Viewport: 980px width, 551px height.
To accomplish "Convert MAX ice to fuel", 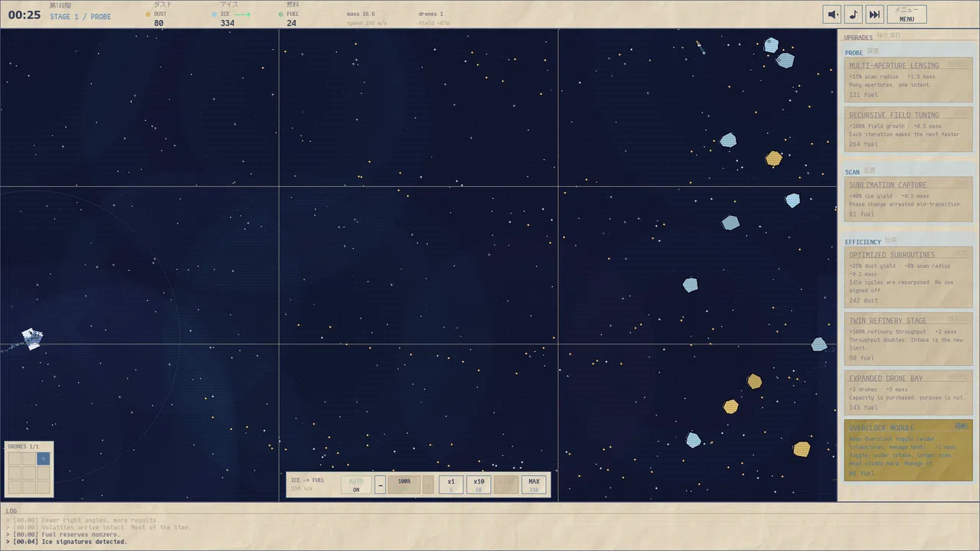I will coord(534,485).
